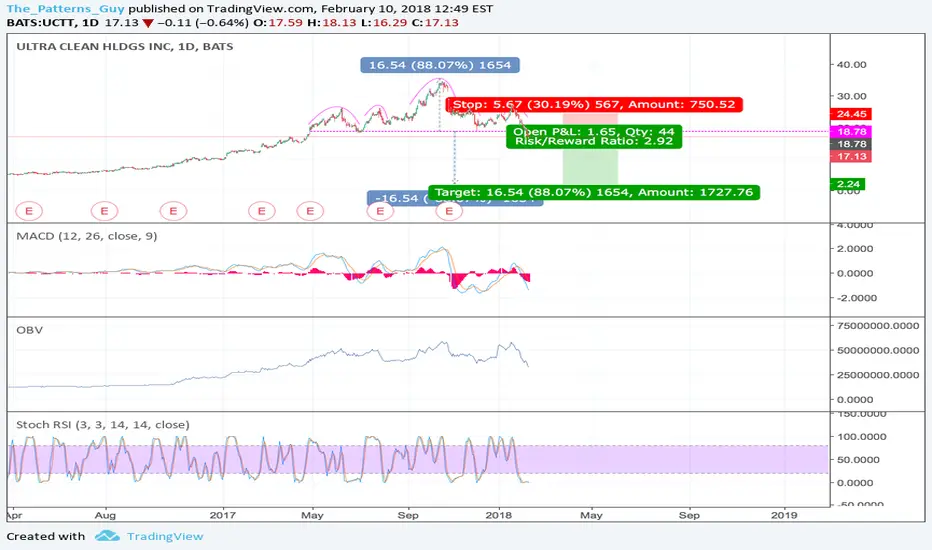
Task: Click the Aug time axis label
Action: tap(105, 515)
